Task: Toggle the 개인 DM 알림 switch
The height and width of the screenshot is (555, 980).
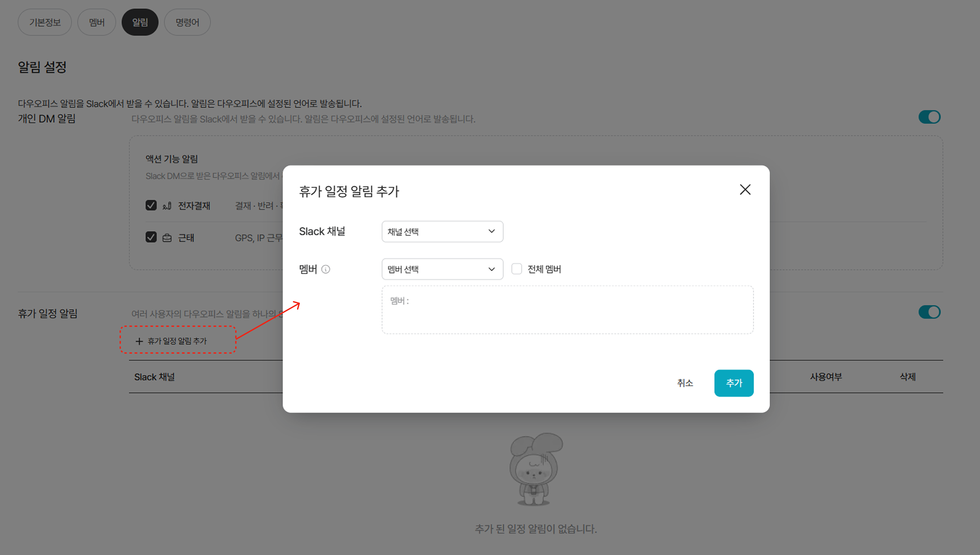Action: (x=929, y=117)
